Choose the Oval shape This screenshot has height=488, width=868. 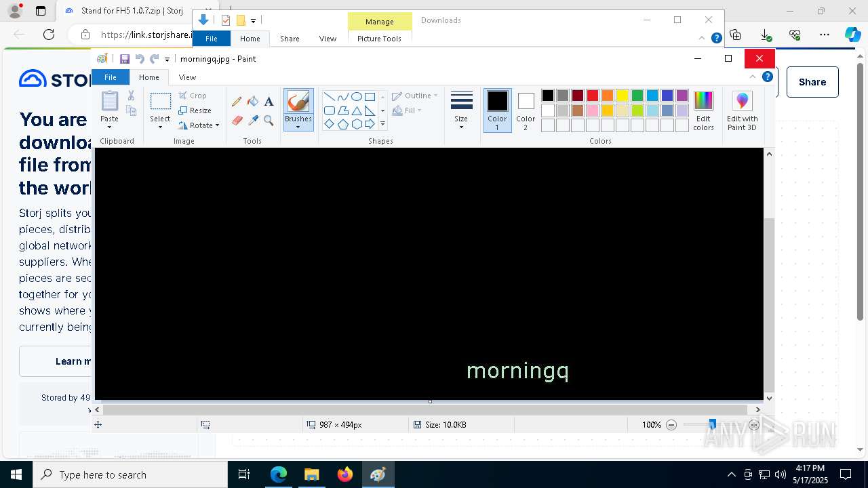click(356, 97)
